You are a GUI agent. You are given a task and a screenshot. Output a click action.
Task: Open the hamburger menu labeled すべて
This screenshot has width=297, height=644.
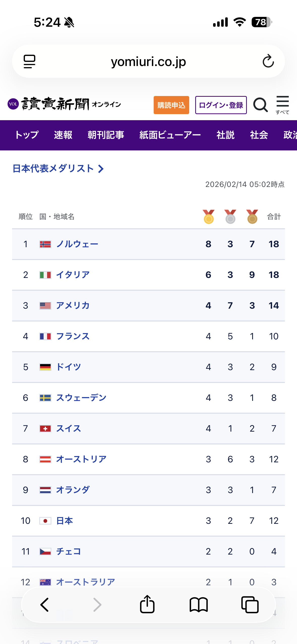pyautogui.click(x=282, y=105)
